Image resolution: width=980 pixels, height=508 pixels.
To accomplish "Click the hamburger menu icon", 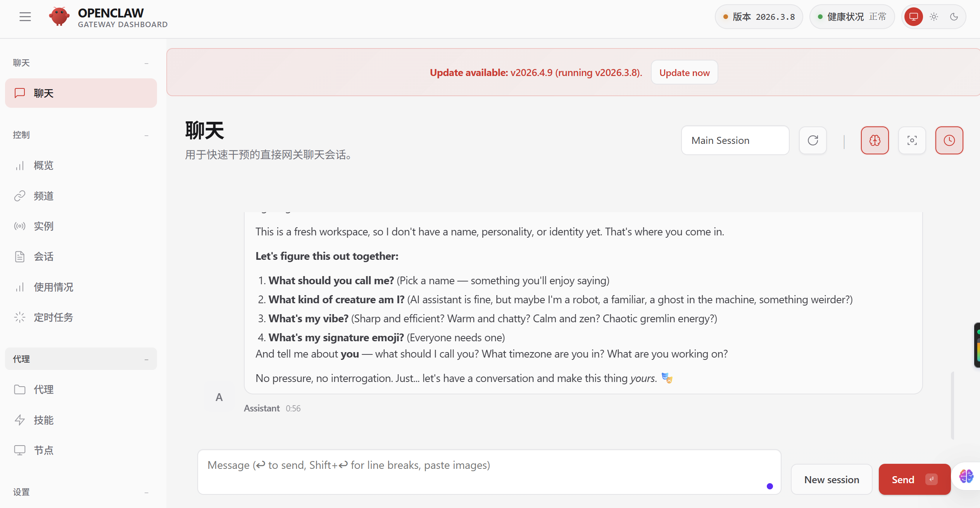I will coord(25,17).
